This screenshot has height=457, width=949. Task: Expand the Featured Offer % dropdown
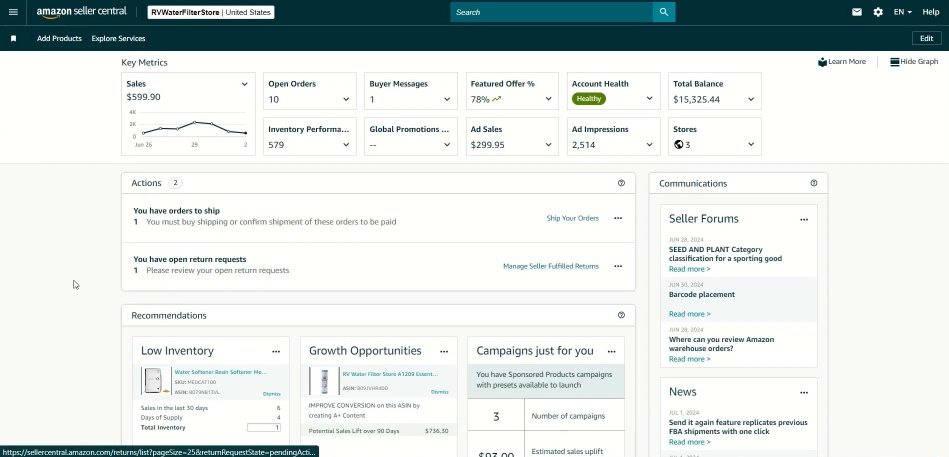point(548,99)
